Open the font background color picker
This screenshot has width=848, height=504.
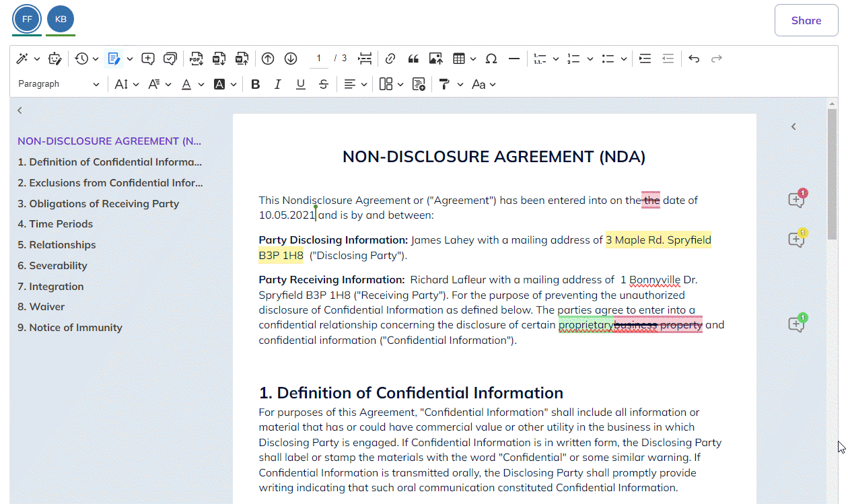[x=225, y=84]
